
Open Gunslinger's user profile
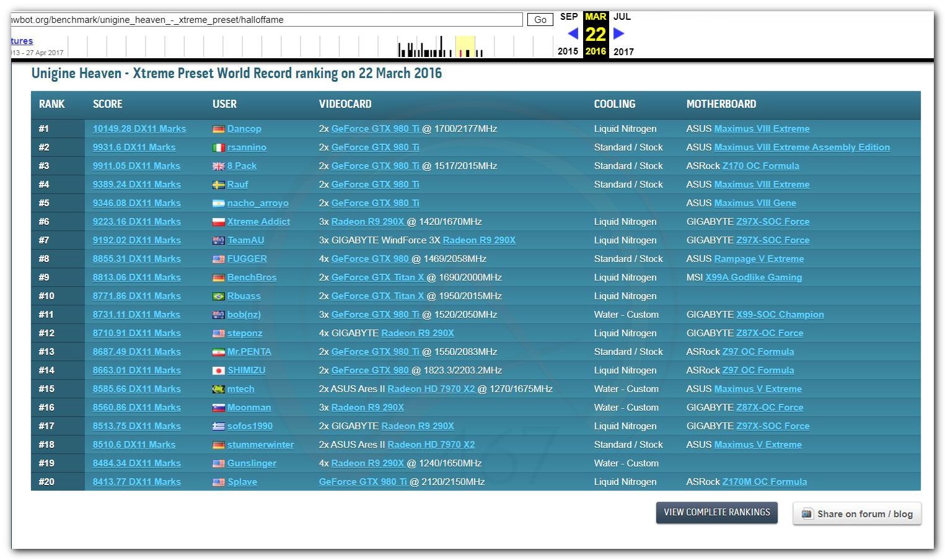coord(252,463)
